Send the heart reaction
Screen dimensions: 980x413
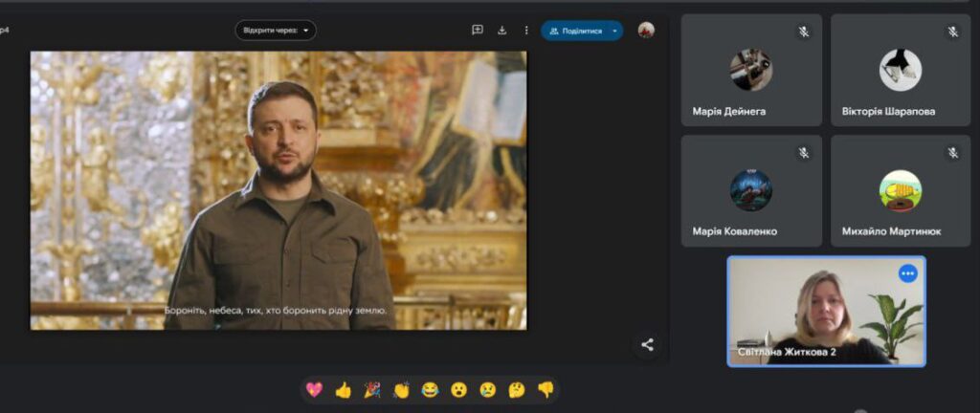pyautogui.click(x=314, y=390)
